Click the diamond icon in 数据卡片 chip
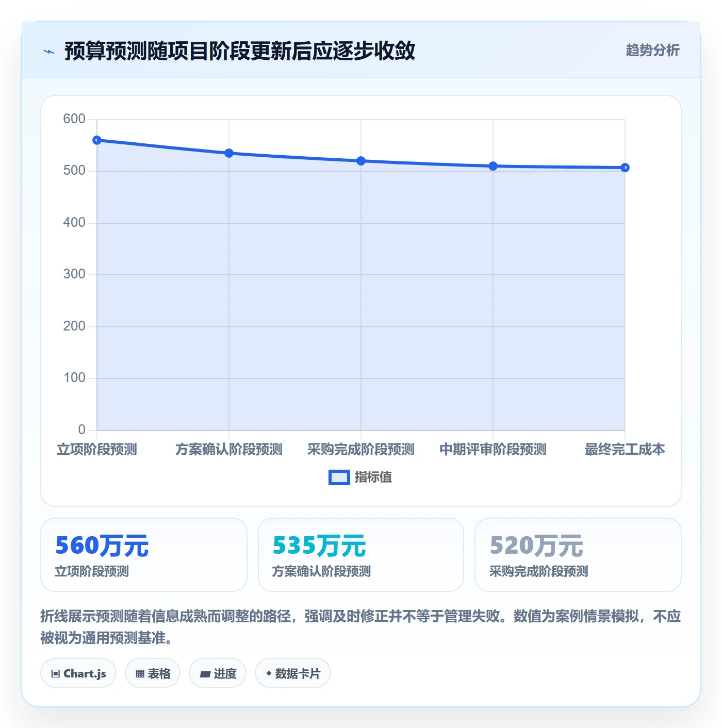 [x=269, y=673]
